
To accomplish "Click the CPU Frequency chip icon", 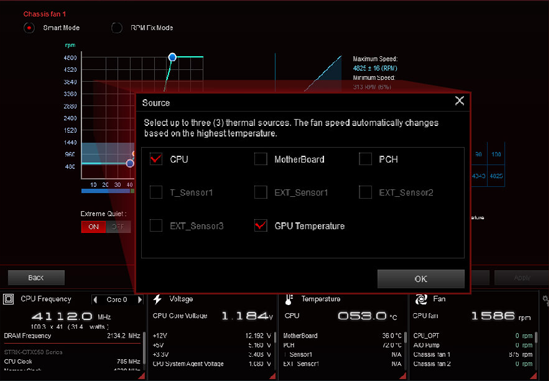I will coord(8,299).
